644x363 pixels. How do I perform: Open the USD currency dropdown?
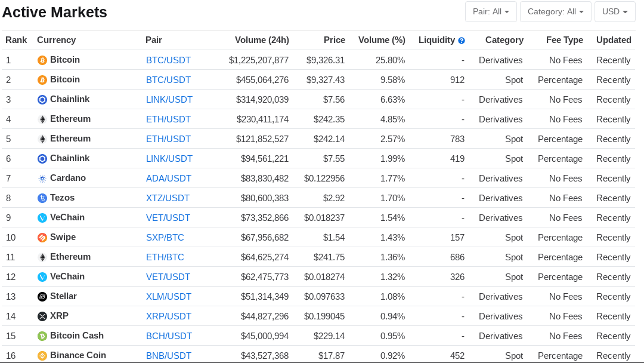615,11
